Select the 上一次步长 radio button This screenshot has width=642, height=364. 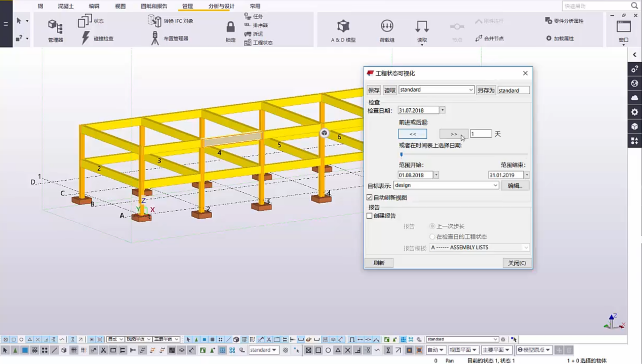point(432,226)
